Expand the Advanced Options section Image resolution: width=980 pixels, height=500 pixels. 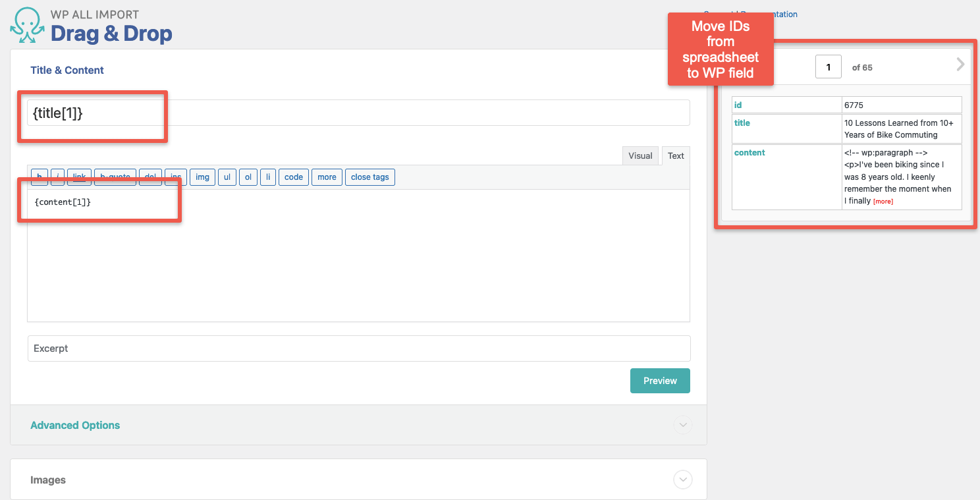tap(683, 425)
